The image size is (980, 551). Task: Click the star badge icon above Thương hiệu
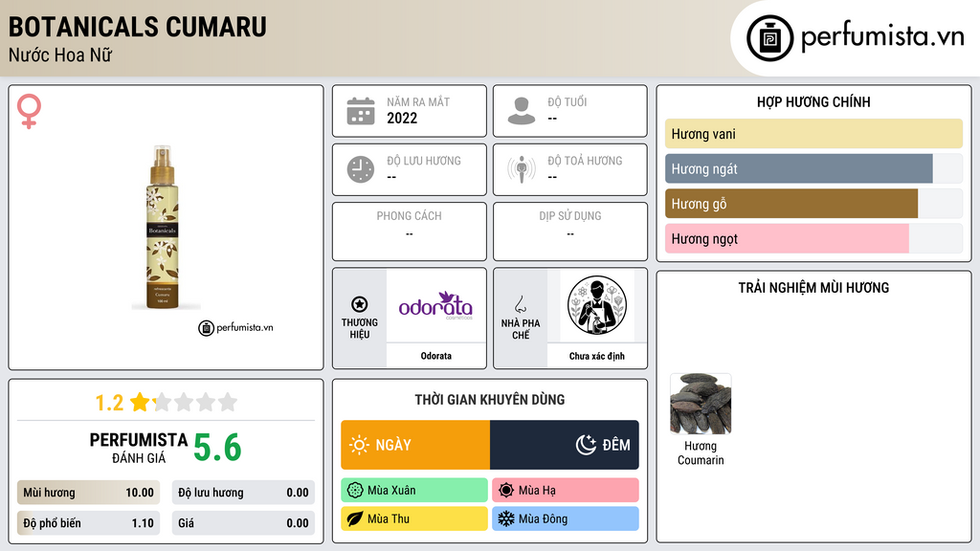click(360, 304)
